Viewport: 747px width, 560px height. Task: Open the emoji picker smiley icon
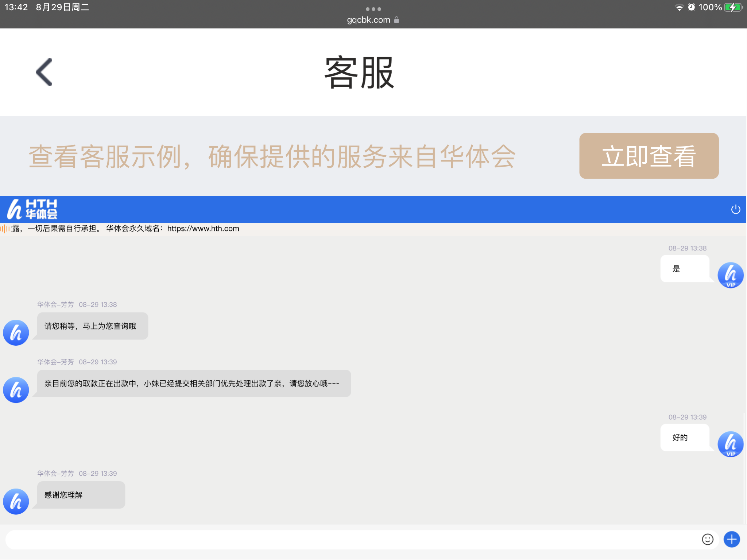(x=707, y=539)
